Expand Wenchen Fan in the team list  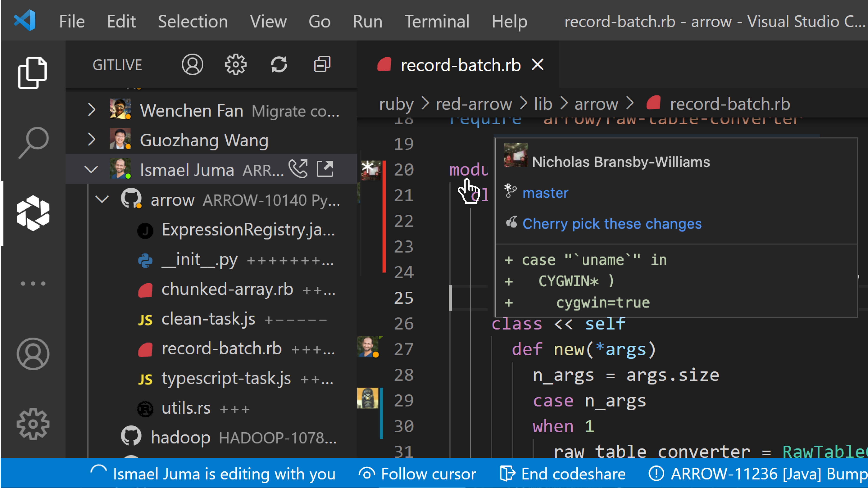pyautogui.click(x=92, y=110)
